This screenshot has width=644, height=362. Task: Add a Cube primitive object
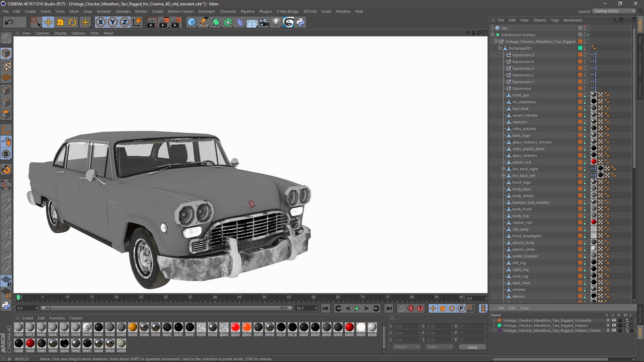(x=192, y=22)
